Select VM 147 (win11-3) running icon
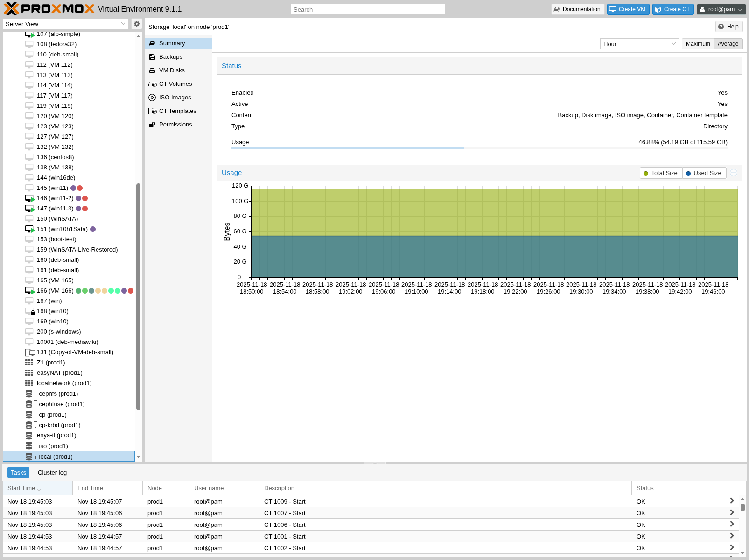 [29, 209]
